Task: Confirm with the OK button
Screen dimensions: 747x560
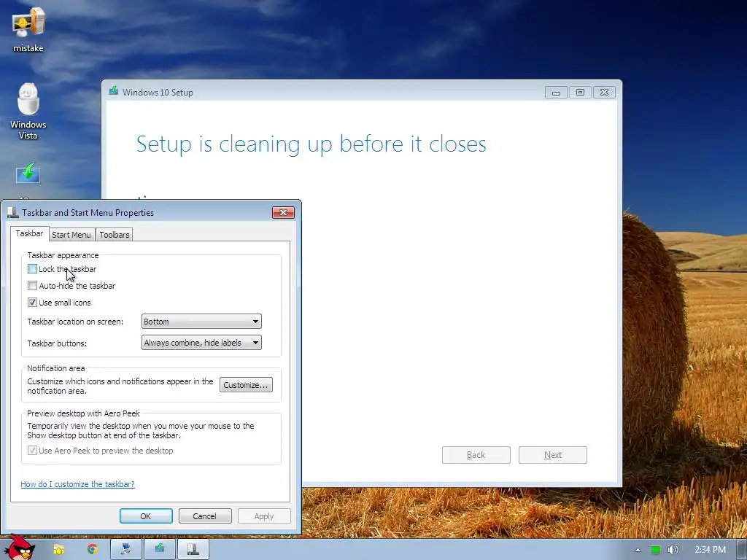Action: 146,516
